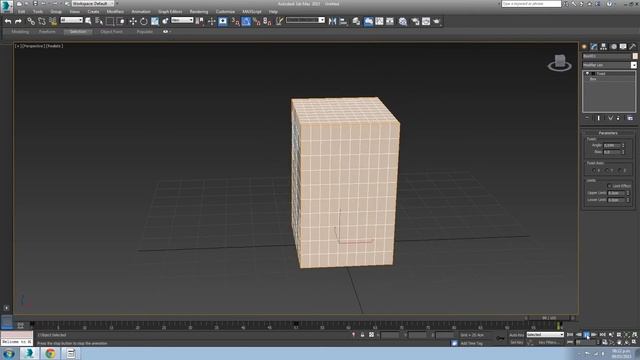Open Reference Coordinate System dropdown
The width and height of the screenshot is (640, 360).
pyautogui.click(x=182, y=20)
